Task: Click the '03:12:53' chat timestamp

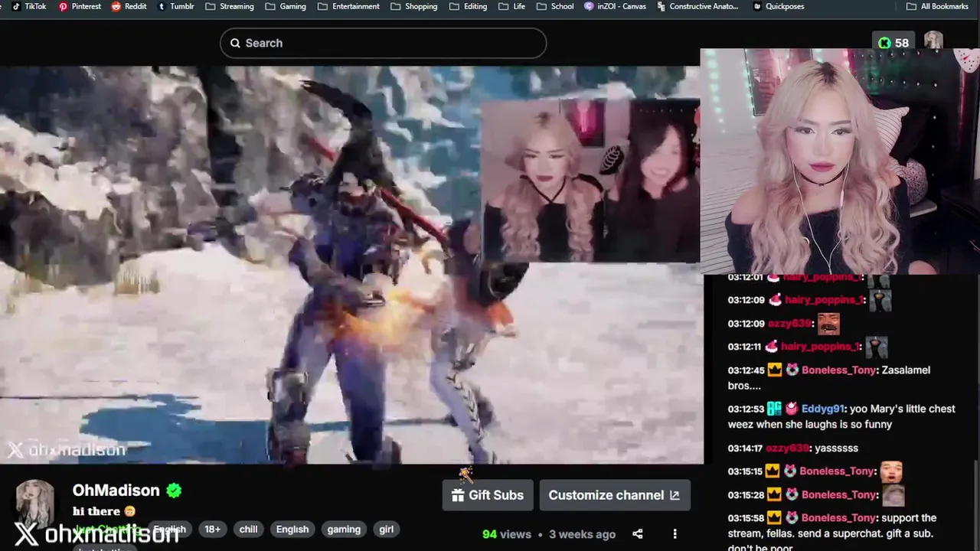Action: 745,409
